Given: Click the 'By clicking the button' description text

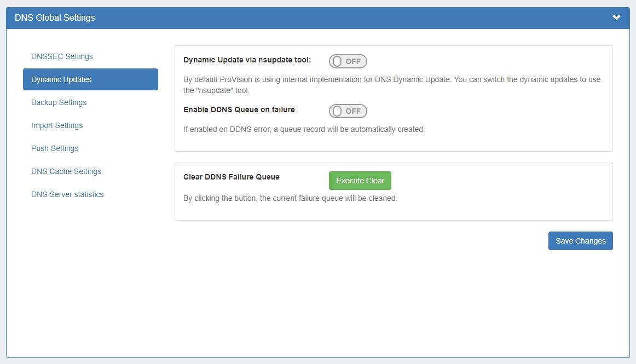Looking at the screenshot, I should tap(290, 198).
